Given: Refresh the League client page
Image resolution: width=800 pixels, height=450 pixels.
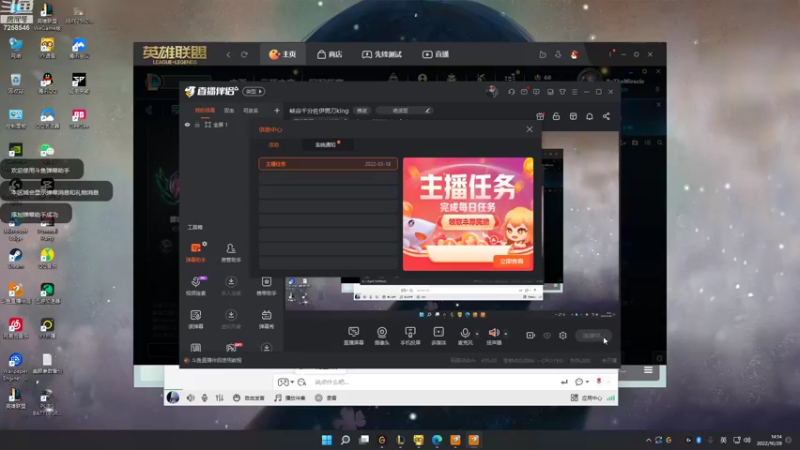Looking at the screenshot, I should [244, 55].
